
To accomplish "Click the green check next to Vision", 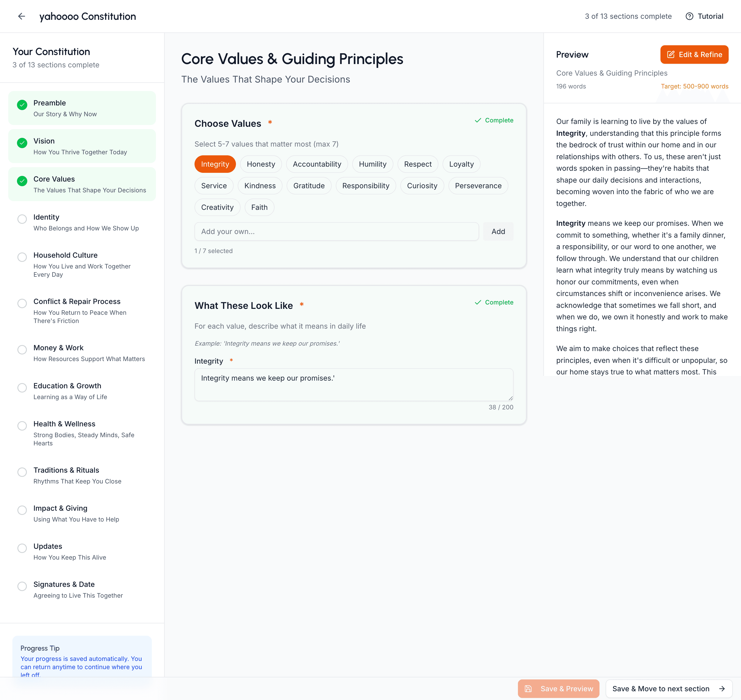I will 22,142.
